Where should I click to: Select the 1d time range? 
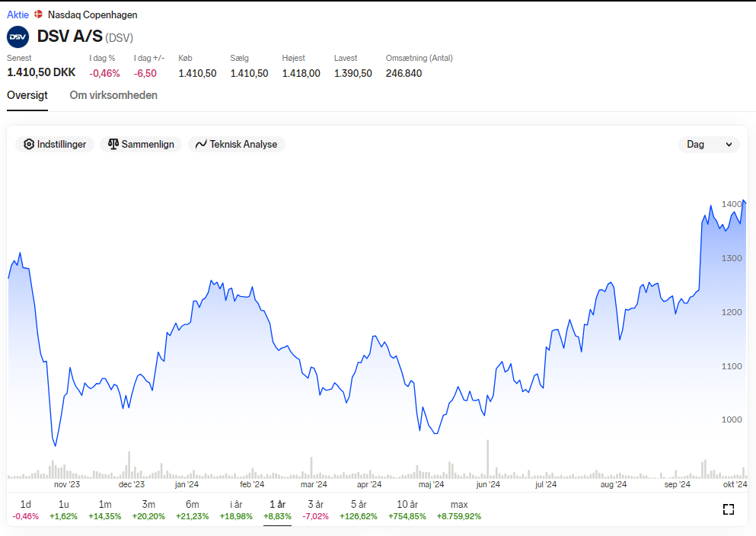point(26,510)
